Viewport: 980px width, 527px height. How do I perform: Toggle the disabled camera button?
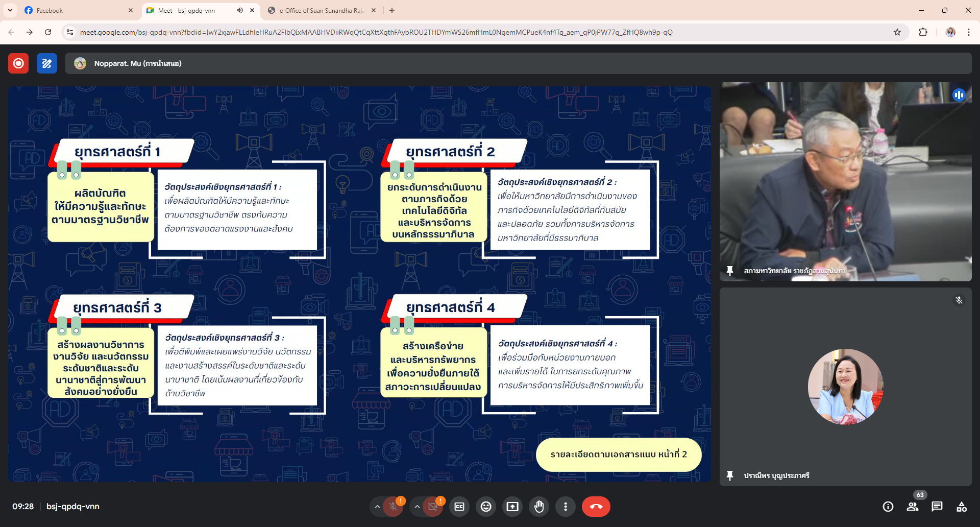[x=433, y=507]
